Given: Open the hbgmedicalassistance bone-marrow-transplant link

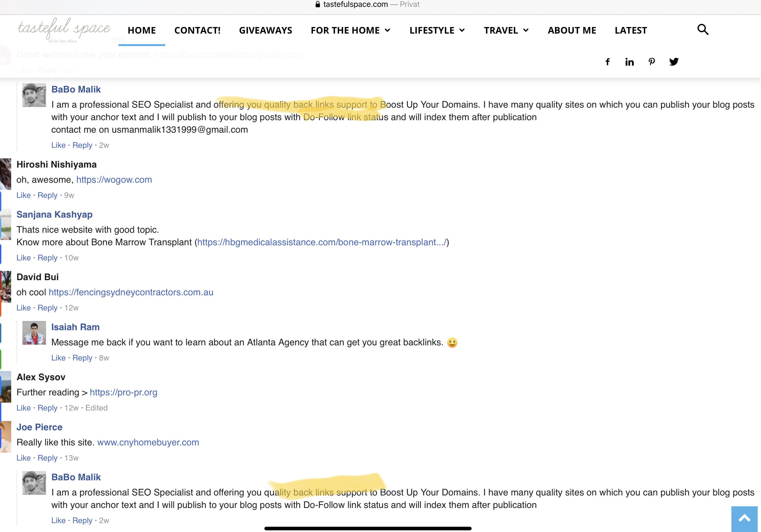Looking at the screenshot, I should pyautogui.click(x=322, y=242).
